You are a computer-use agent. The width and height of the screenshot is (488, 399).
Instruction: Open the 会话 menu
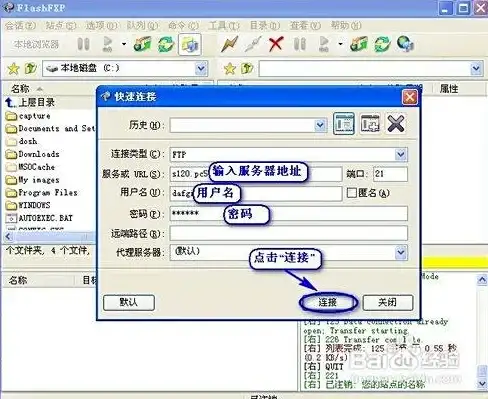pyautogui.click(x=20, y=25)
